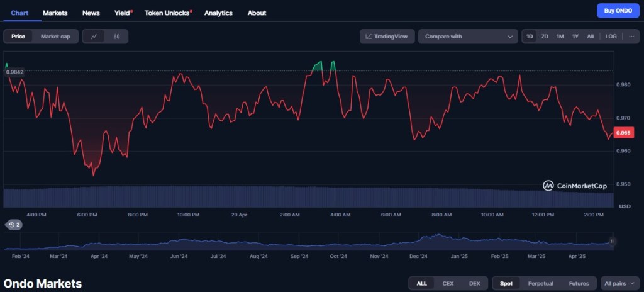Open the Markets tab

click(55, 13)
